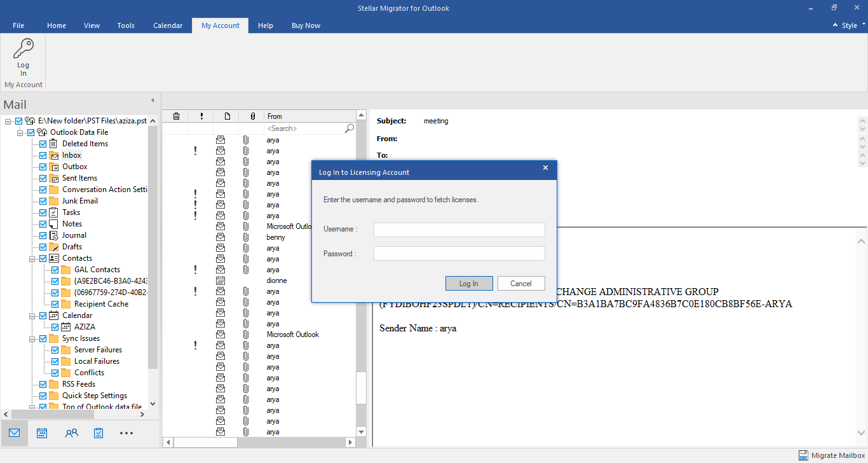This screenshot has height=463, width=868.
Task: Collapse the Calendar tree node
Action: (x=32, y=315)
